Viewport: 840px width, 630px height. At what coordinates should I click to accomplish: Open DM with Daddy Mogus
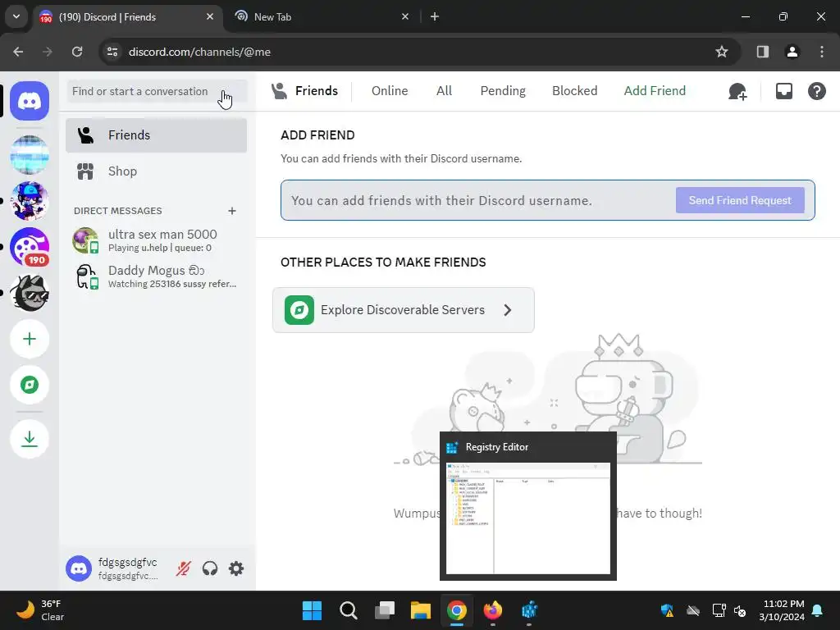click(x=157, y=276)
